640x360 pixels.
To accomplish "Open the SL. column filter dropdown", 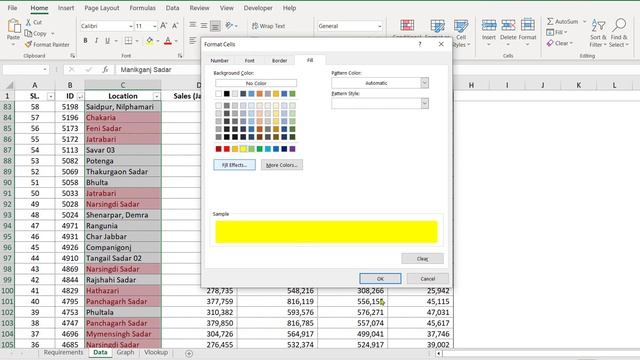I will tap(51, 96).
